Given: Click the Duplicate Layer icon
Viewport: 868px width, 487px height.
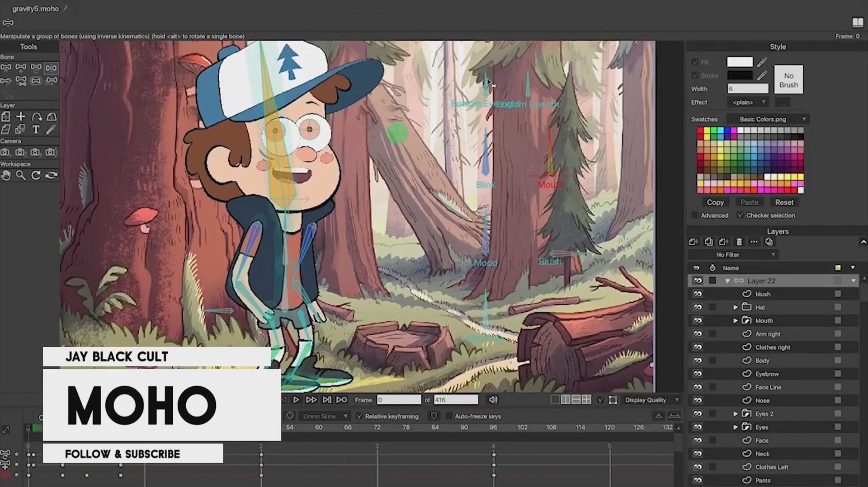Looking at the screenshot, I should 708,242.
